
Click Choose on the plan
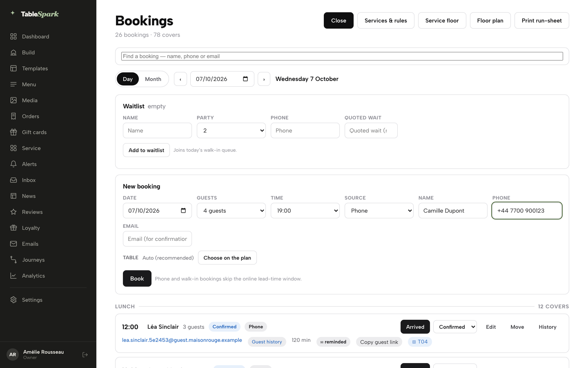(x=227, y=258)
